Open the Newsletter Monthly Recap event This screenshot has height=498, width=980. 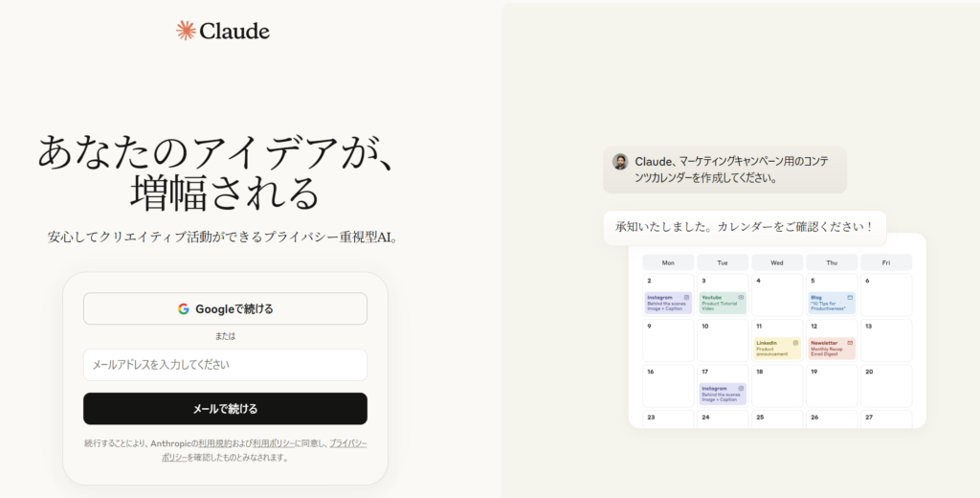point(832,349)
